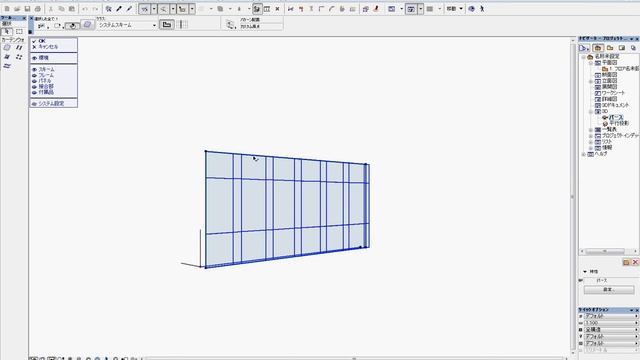Viewport: 640px width, 360px height.
Task: Click the vertical scrollbar right of the 3D view
Action: coord(572,196)
